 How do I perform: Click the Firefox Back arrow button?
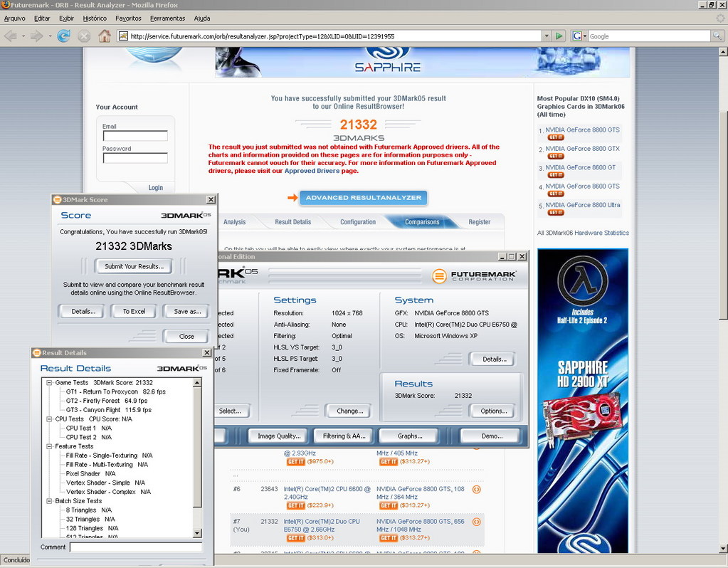10,36
